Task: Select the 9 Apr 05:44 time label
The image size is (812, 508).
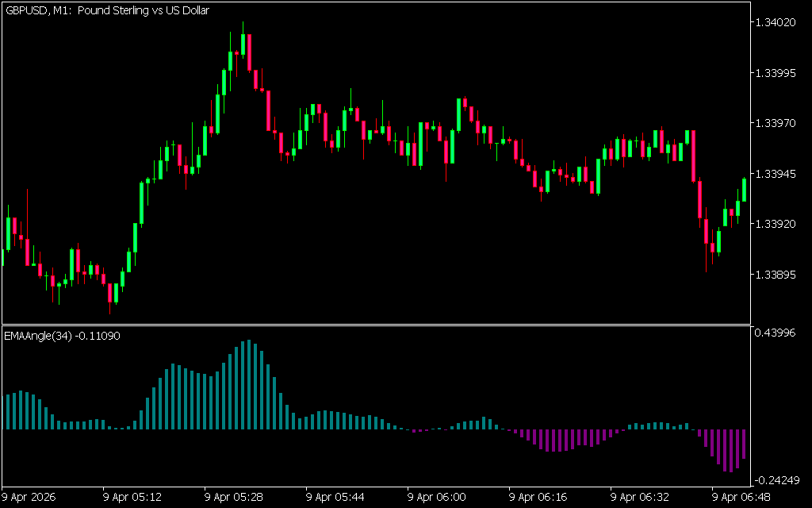Action: pos(335,498)
